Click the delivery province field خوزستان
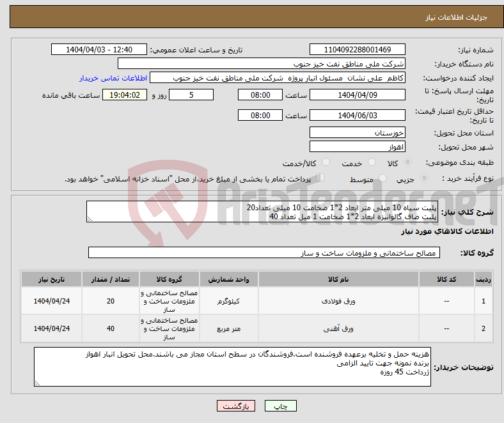The width and height of the screenshot is (504, 423). point(357,132)
